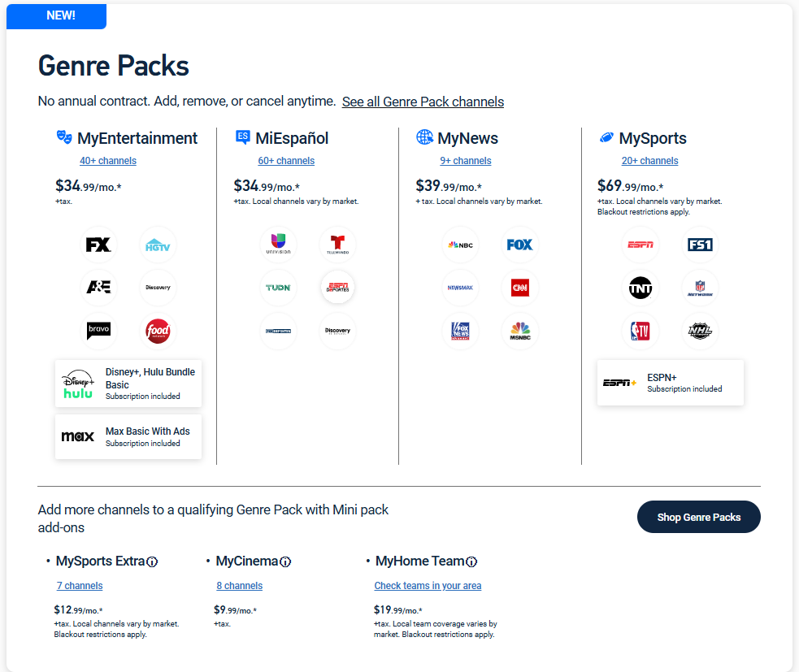Viewport: 799px width, 672px height.
Task: Click the NHL Network logo
Action: (700, 331)
